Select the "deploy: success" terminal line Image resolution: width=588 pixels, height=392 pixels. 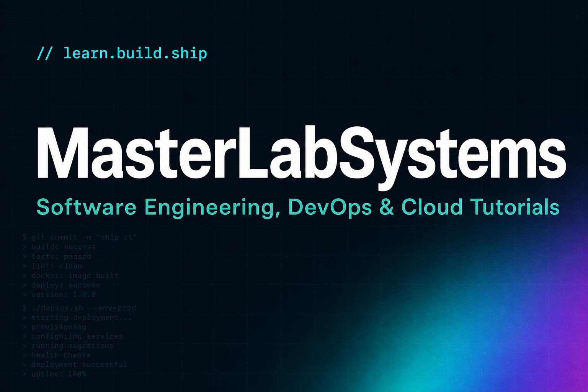[x=61, y=285]
